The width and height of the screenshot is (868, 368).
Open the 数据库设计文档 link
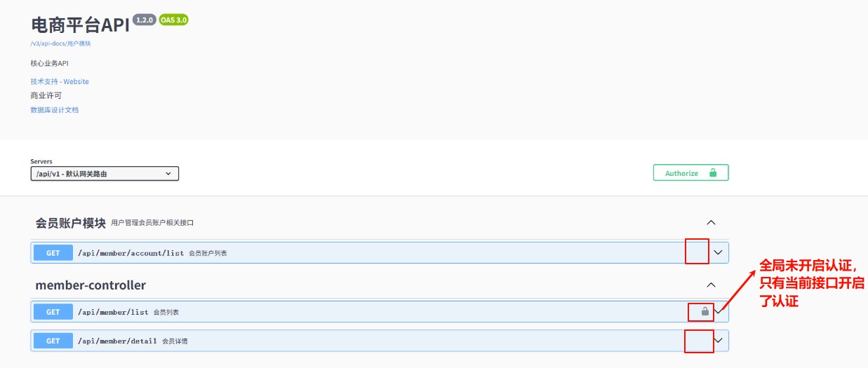point(55,110)
